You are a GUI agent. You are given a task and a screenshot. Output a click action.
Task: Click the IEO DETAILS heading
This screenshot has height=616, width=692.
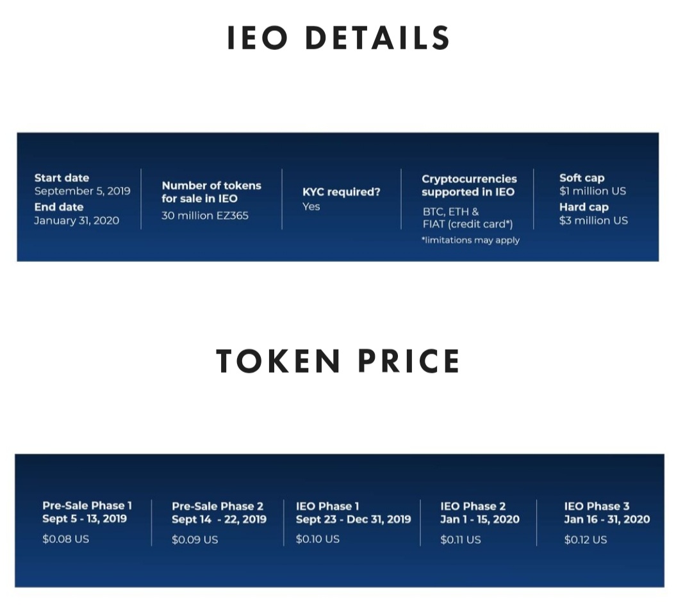click(338, 38)
